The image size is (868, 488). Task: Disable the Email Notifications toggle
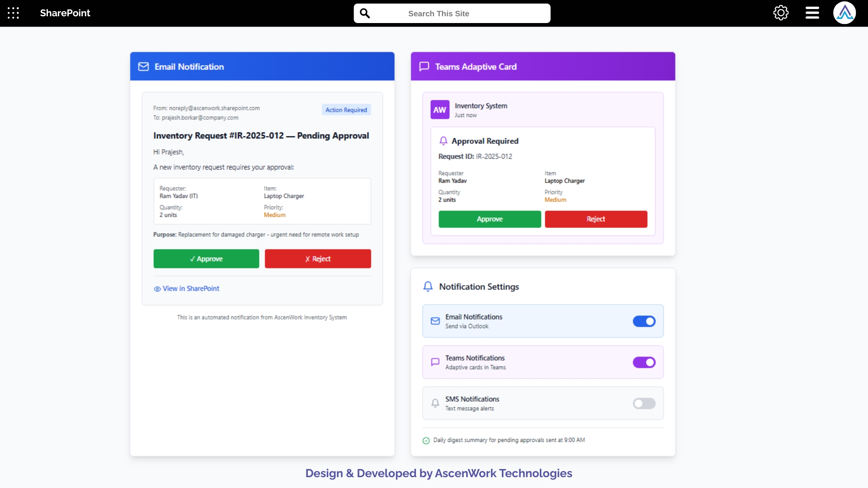(644, 321)
